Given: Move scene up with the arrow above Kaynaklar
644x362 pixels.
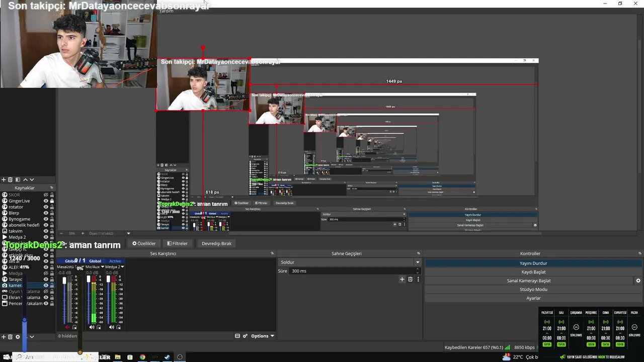Looking at the screenshot, I should pyautogui.click(x=25, y=179).
